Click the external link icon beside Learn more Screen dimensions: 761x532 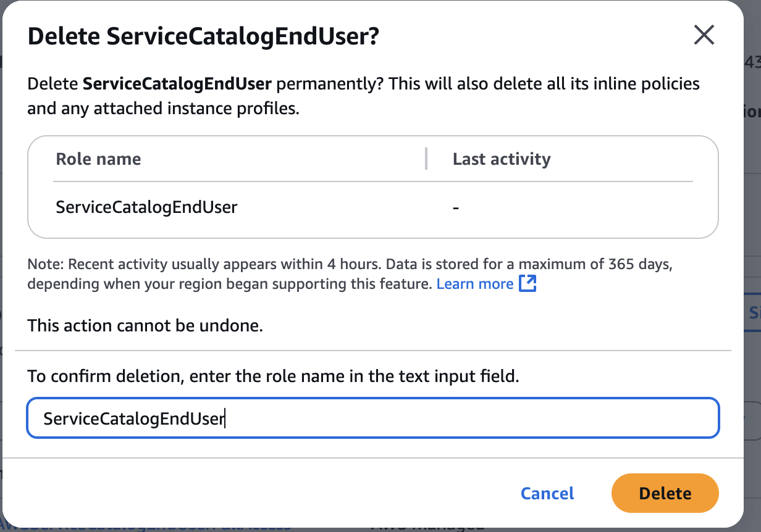click(528, 284)
